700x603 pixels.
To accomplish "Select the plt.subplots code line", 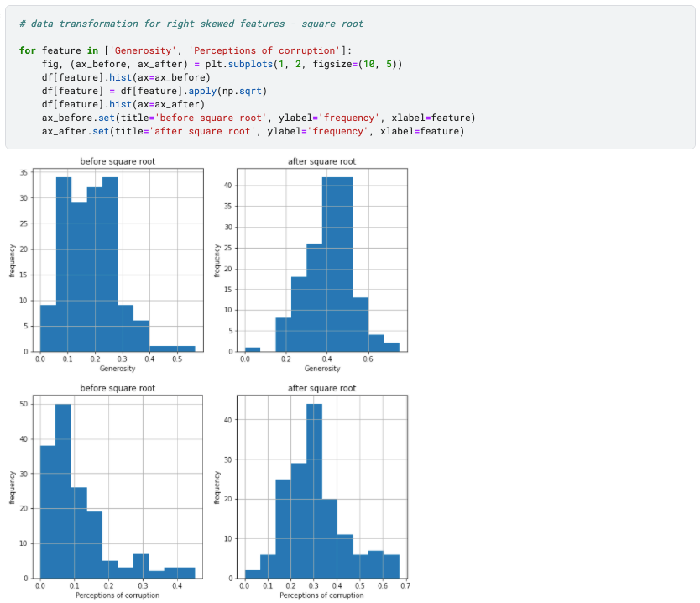I will pyautogui.click(x=222, y=64).
